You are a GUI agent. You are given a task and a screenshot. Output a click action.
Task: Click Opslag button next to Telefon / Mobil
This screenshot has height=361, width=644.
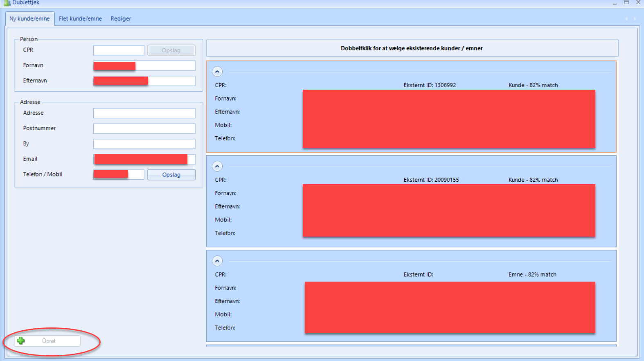pyautogui.click(x=171, y=175)
